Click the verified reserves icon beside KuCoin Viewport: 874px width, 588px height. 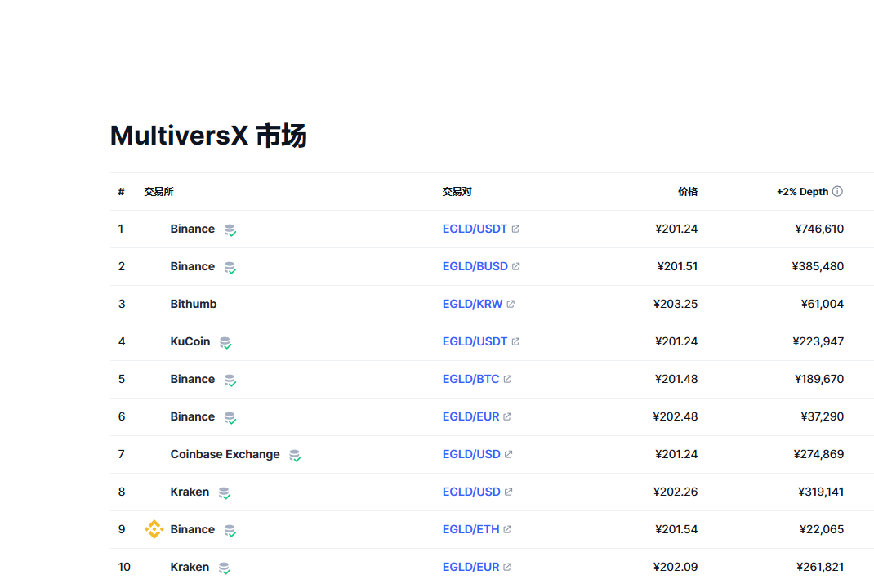point(225,342)
